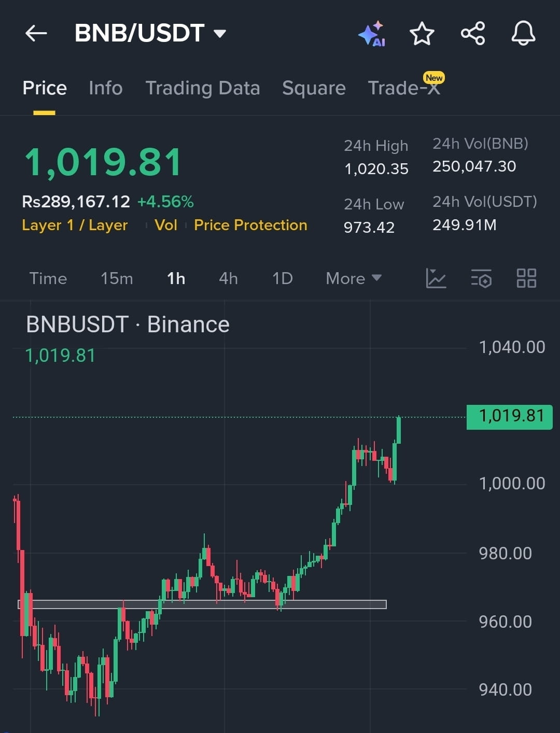Screen dimensions: 560x733
Task: Tap the back arrow icon
Action: pos(36,34)
